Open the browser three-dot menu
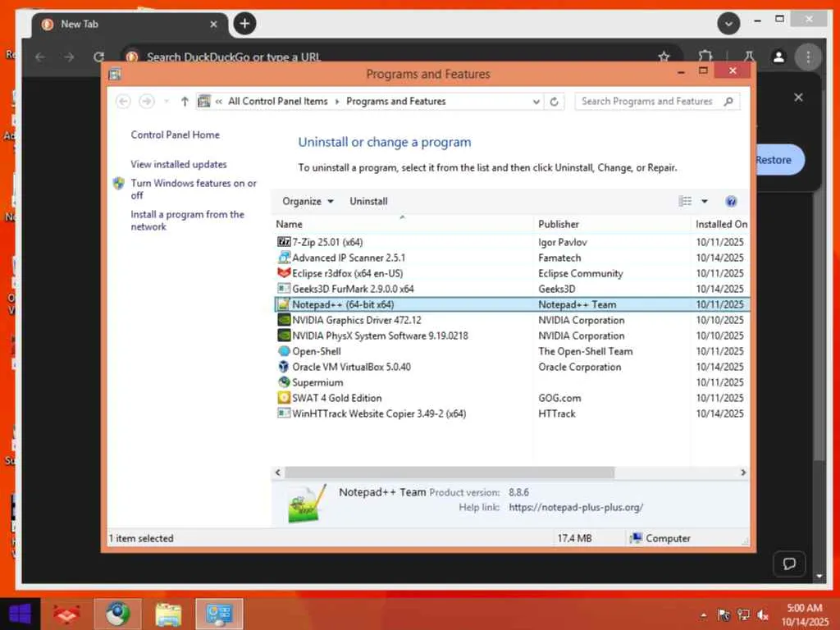This screenshot has height=630, width=840. coord(808,57)
